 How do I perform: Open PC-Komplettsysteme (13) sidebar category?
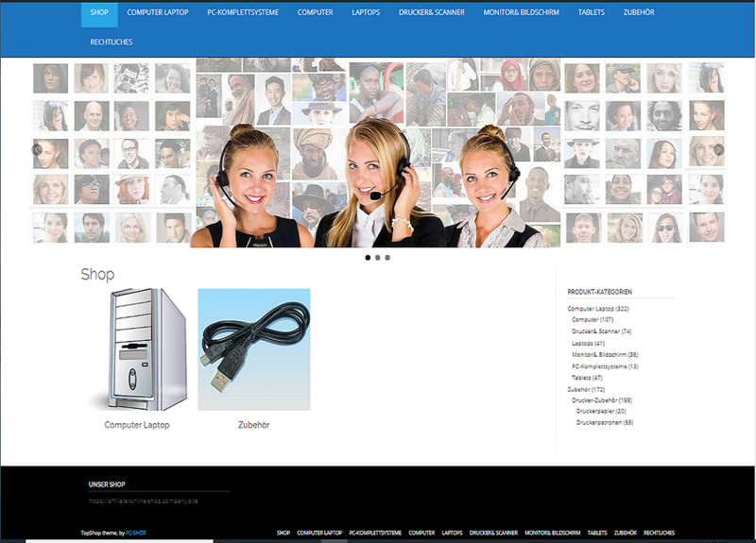tap(605, 366)
